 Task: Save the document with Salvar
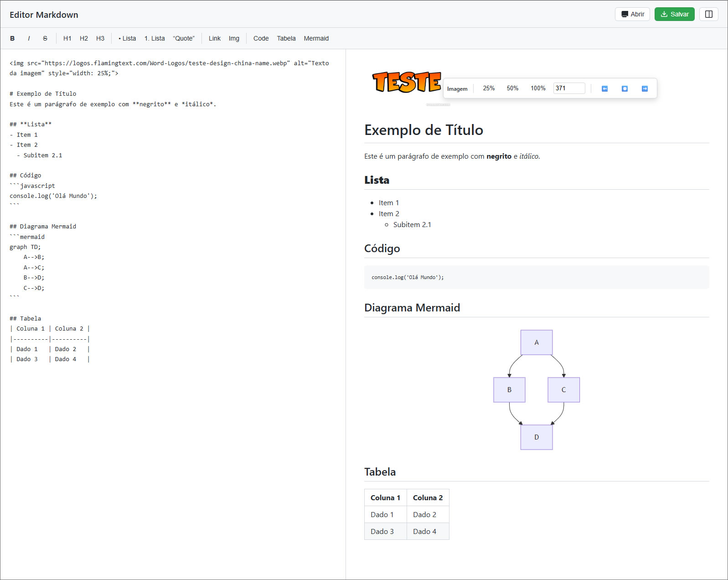pos(675,14)
